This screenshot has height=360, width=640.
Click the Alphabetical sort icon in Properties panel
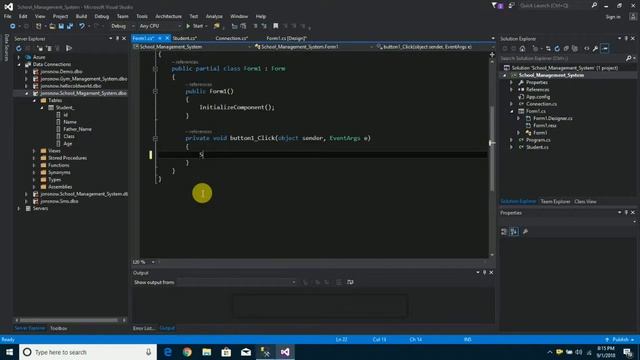[514, 232]
